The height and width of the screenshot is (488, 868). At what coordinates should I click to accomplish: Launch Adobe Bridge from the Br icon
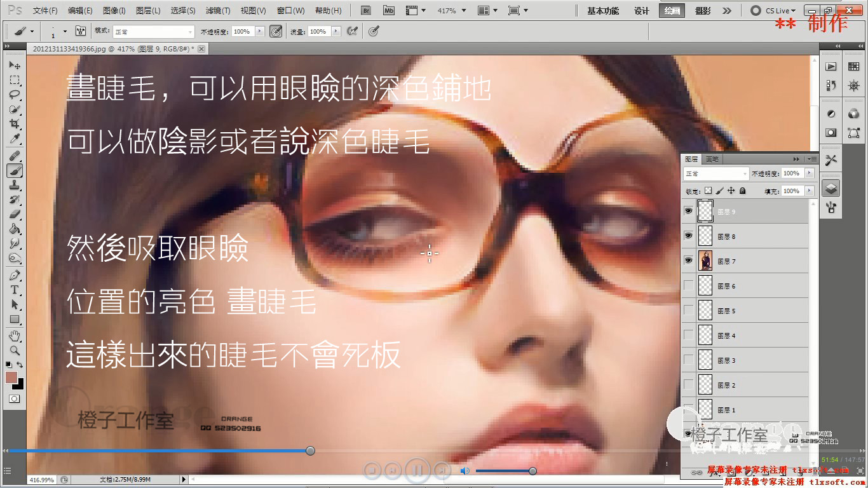365,11
